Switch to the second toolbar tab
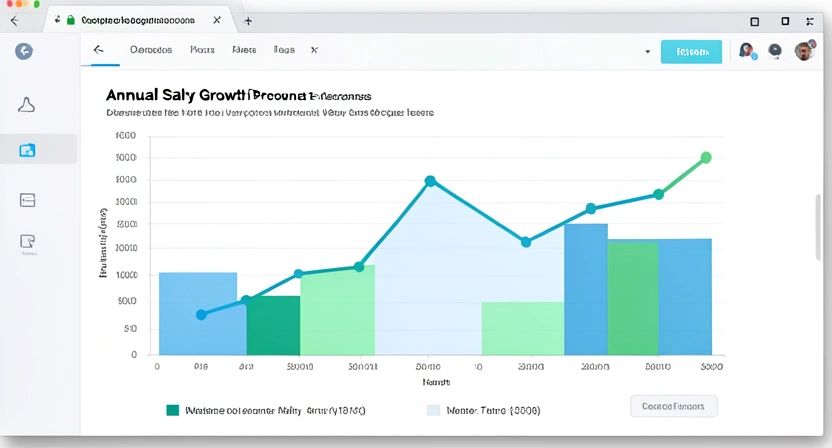 click(202, 49)
